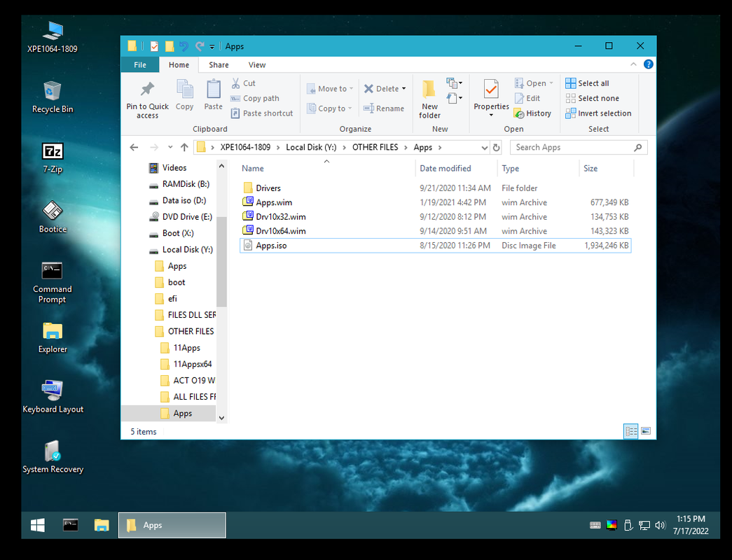Expand breadcrumb arrow after OTHER FILES

pyautogui.click(x=406, y=148)
